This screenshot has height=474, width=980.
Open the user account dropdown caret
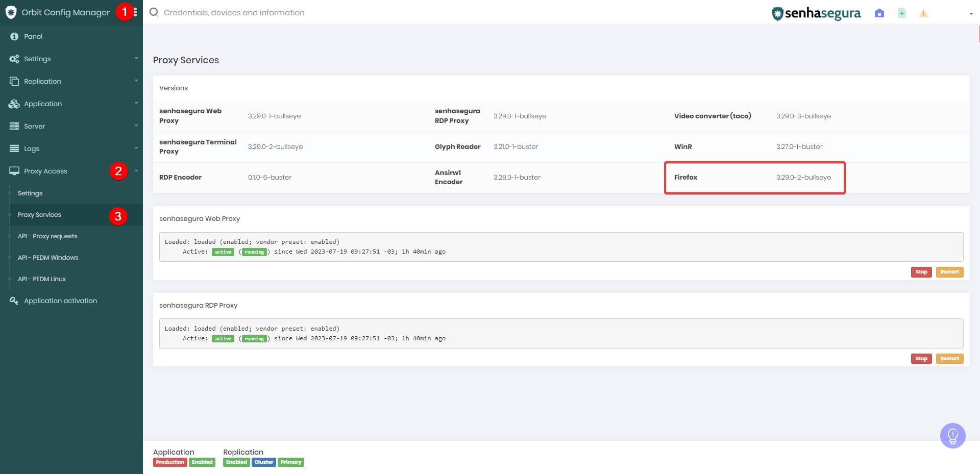[x=971, y=14]
